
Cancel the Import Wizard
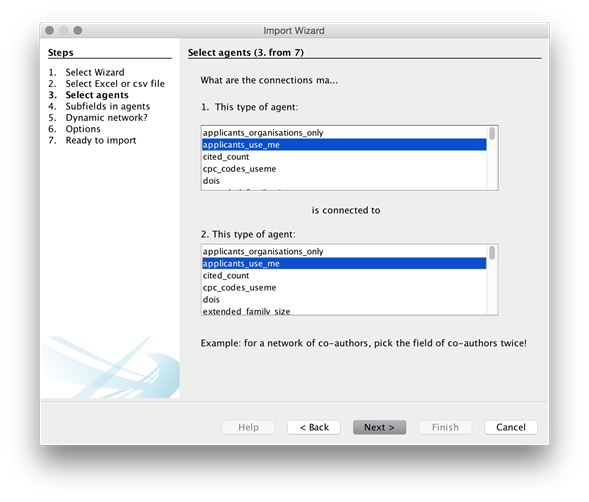[511, 427]
